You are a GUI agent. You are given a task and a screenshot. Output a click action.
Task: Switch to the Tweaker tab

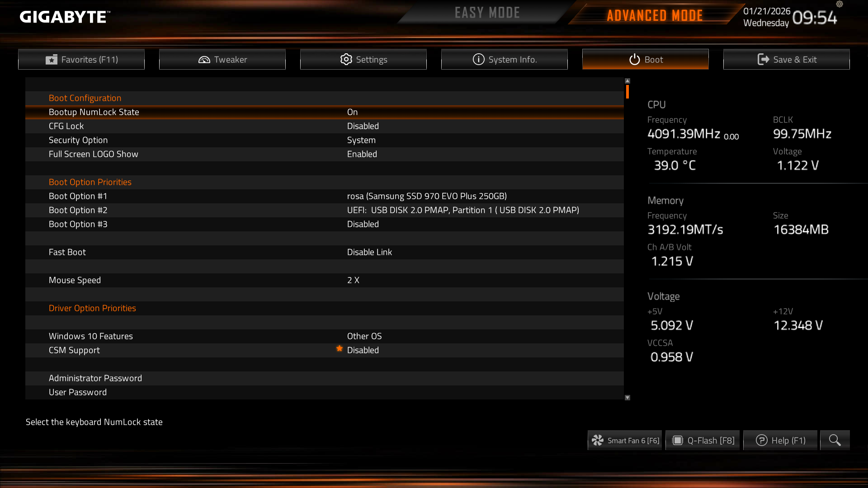tap(222, 59)
